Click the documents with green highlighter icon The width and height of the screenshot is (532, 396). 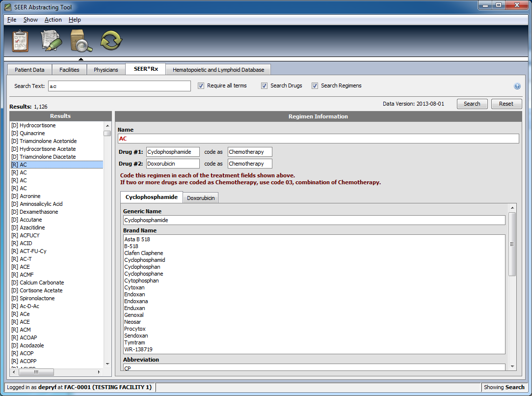pyautogui.click(x=51, y=41)
